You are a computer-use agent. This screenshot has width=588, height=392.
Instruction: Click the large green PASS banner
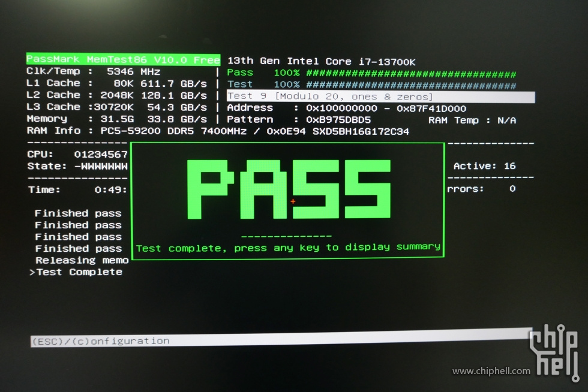(x=289, y=189)
